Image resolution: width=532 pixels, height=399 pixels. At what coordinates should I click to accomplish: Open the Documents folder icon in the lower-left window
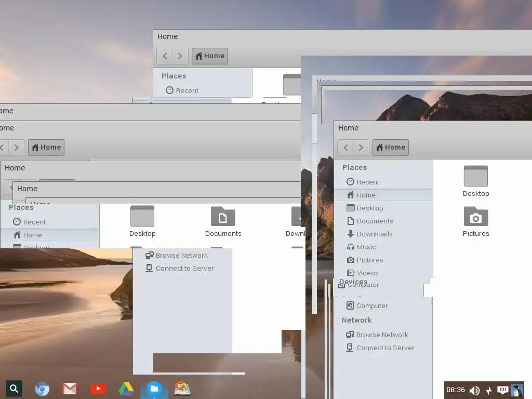coord(223,221)
